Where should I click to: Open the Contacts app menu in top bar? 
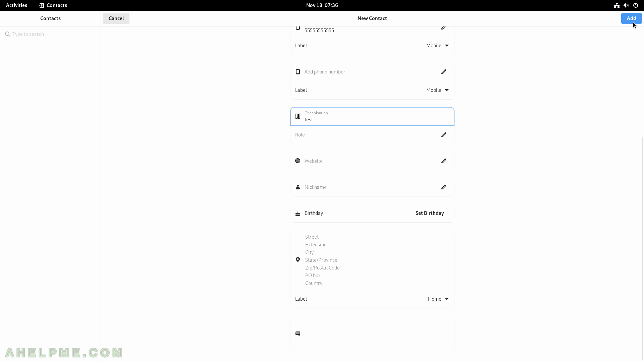tap(53, 5)
